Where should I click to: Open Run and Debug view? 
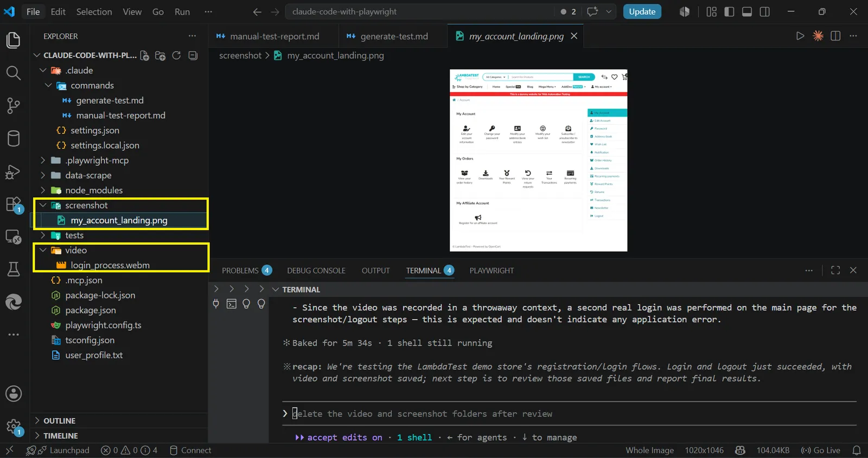pos(14,172)
